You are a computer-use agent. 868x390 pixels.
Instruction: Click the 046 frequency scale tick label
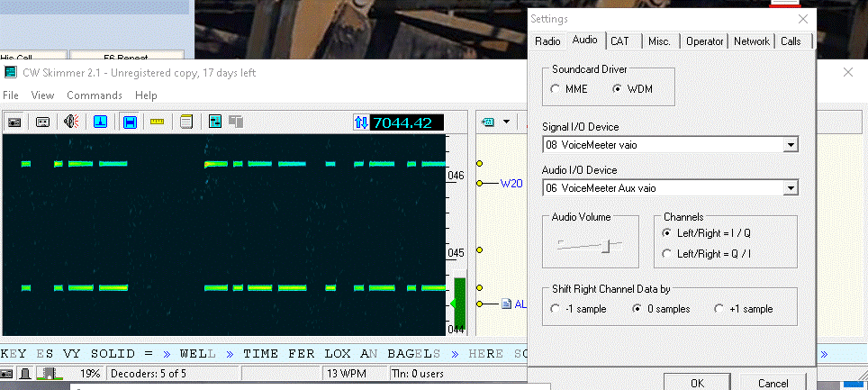[455, 176]
